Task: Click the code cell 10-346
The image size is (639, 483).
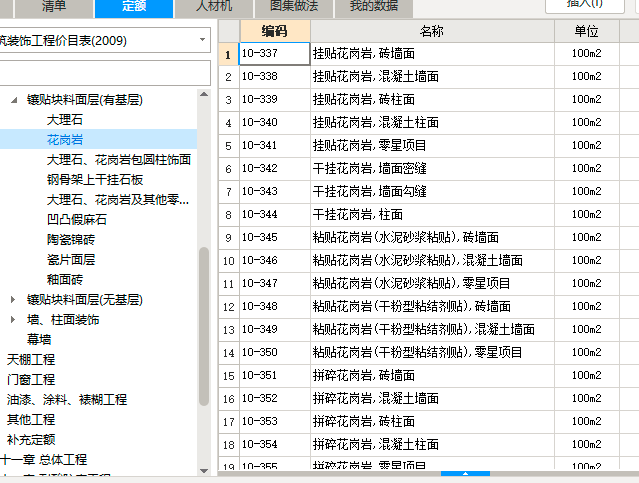Action: 275,260
